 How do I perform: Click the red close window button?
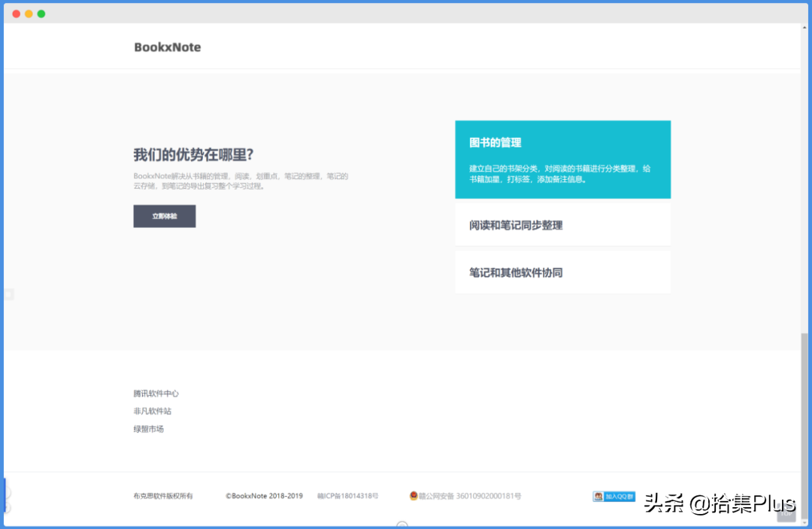(x=16, y=14)
